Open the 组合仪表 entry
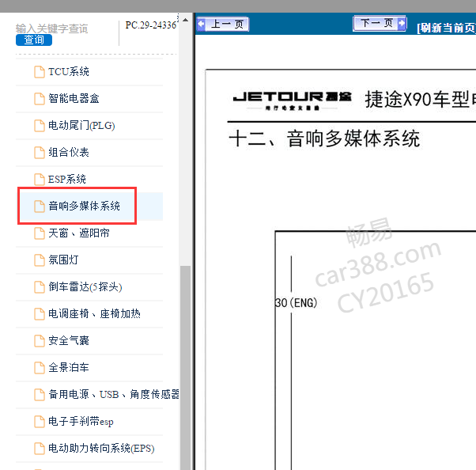Screen dimensions: 476x470 coord(69,153)
